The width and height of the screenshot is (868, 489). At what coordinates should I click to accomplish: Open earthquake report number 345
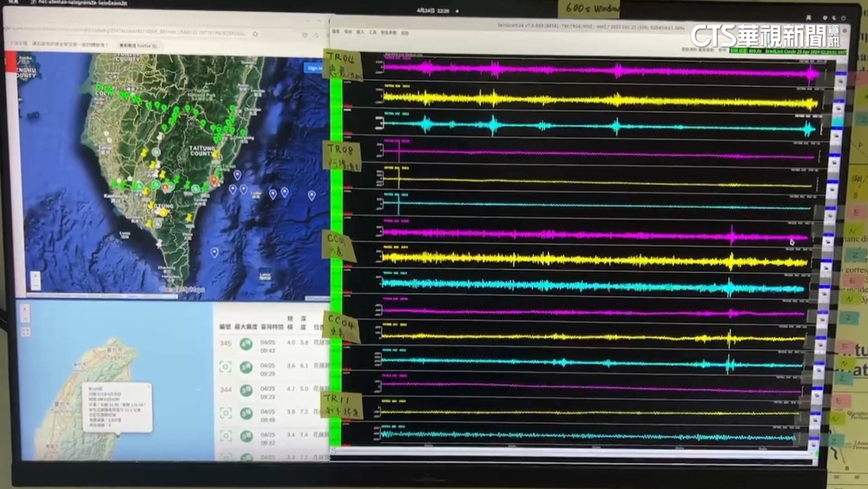[226, 345]
